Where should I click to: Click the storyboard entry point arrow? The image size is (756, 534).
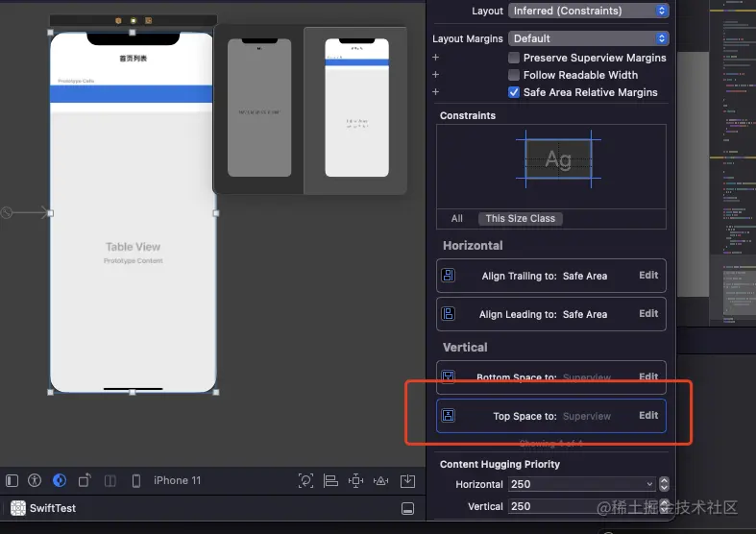point(27,212)
